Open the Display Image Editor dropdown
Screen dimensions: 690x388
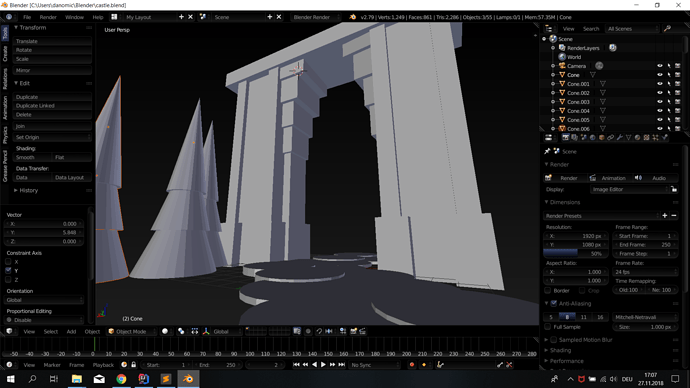pos(629,190)
